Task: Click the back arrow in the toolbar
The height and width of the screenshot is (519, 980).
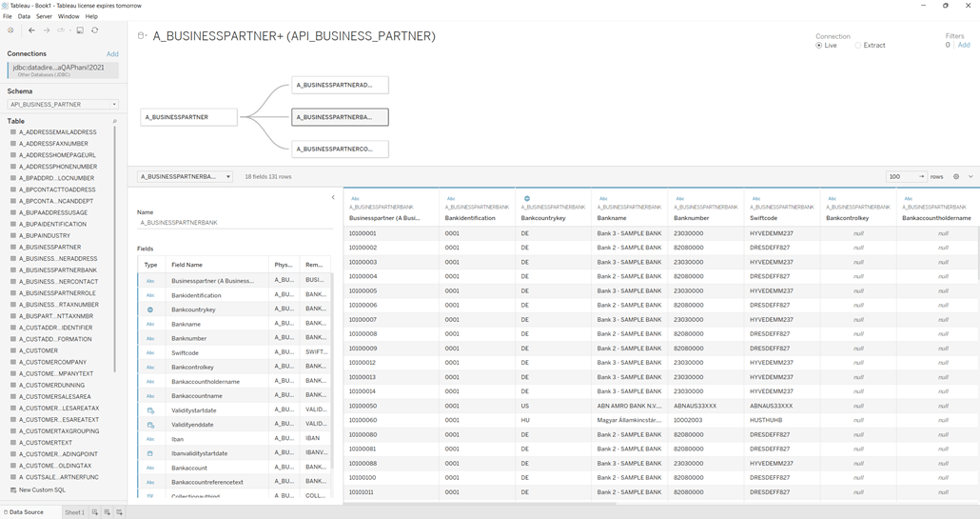Action: tap(31, 30)
